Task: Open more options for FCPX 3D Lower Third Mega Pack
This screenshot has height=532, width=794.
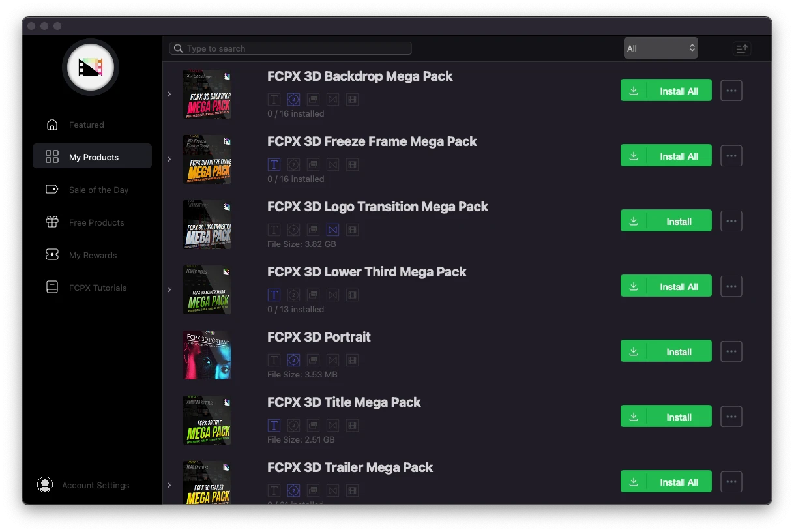Action: (731, 286)
